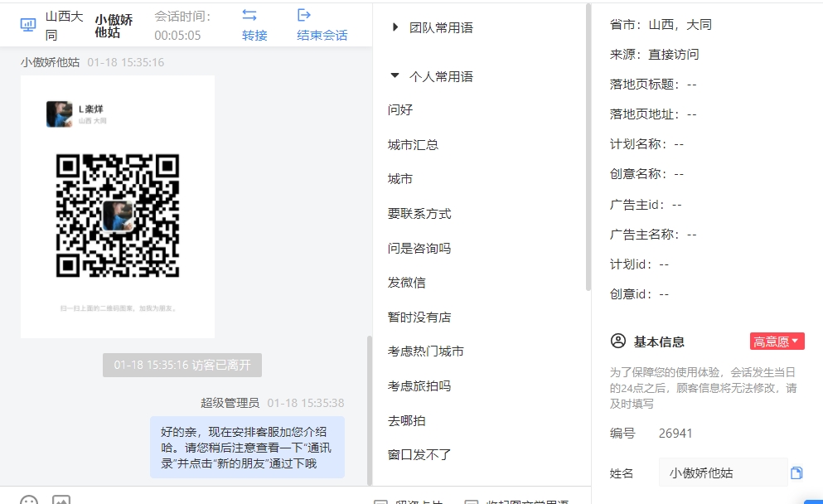Select the 问好 quick phrase
The image size is (823, 504).
point(400,109)
